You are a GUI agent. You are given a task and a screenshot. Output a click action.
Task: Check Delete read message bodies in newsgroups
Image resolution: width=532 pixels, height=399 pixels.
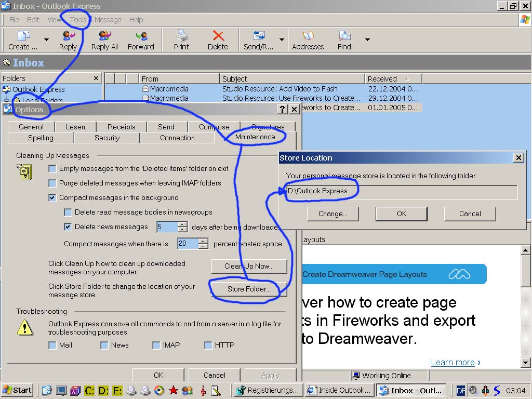pos(68,212)
